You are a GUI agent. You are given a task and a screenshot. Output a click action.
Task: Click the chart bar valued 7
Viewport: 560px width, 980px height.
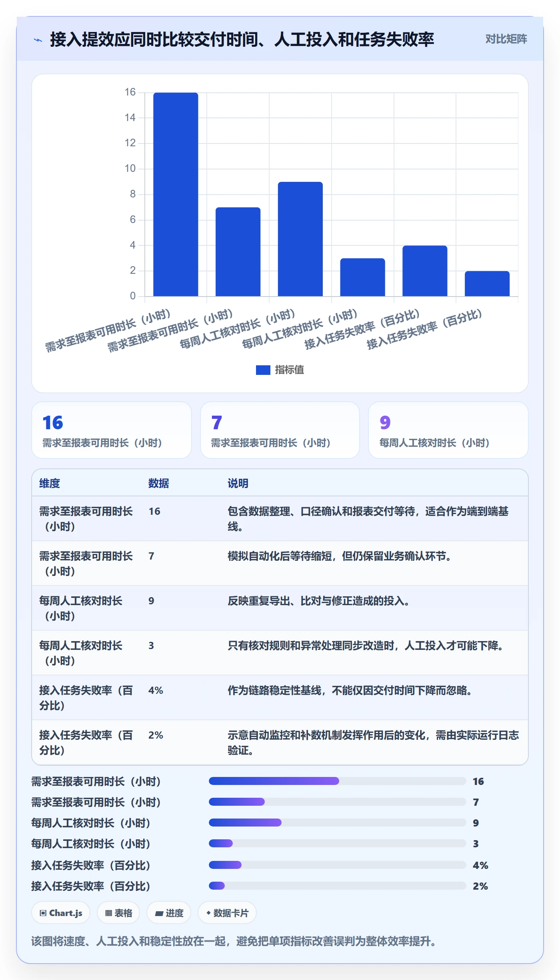[238, 252]
